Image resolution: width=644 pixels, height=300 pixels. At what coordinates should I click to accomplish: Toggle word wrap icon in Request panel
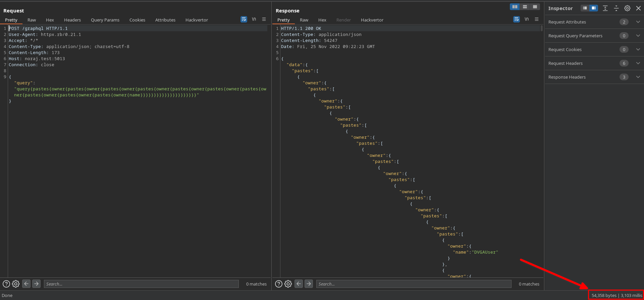coord(244,19)
